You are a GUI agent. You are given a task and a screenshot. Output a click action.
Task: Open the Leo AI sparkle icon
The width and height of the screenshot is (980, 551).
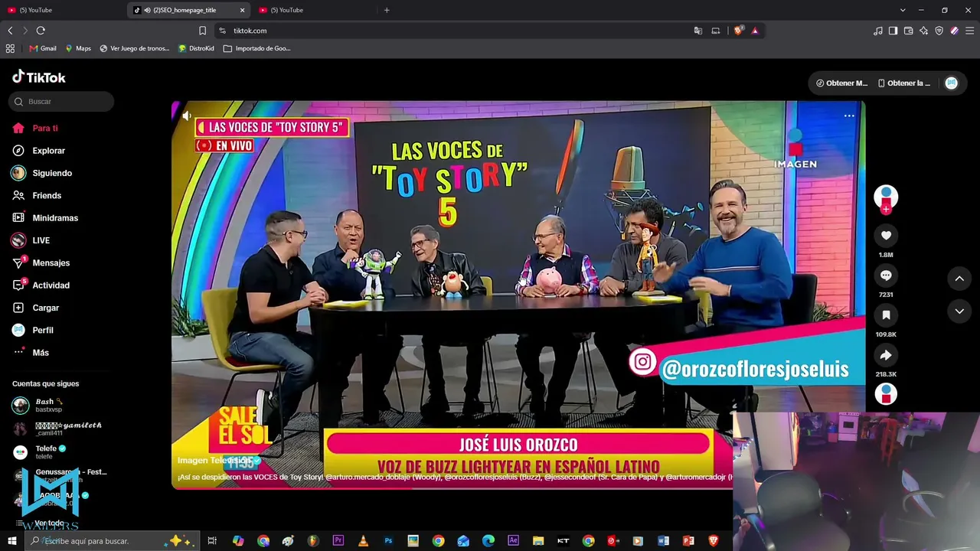924,31
